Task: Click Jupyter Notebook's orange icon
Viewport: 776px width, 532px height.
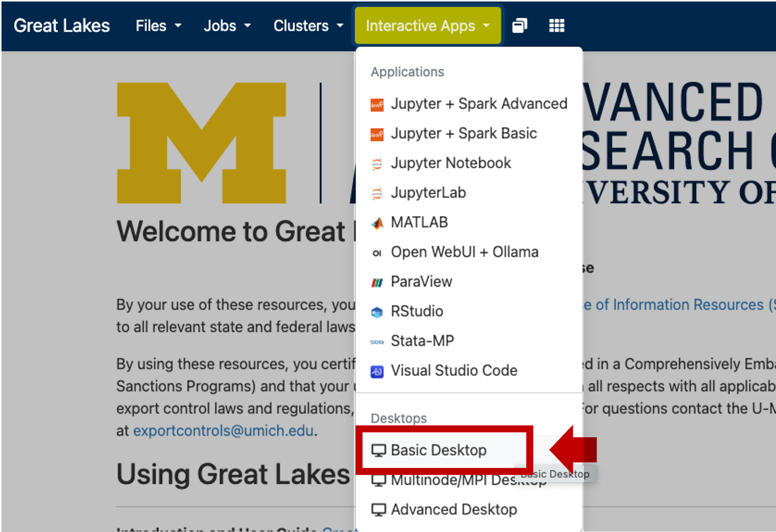Action: pyautogui.click(x=377, y=164)
